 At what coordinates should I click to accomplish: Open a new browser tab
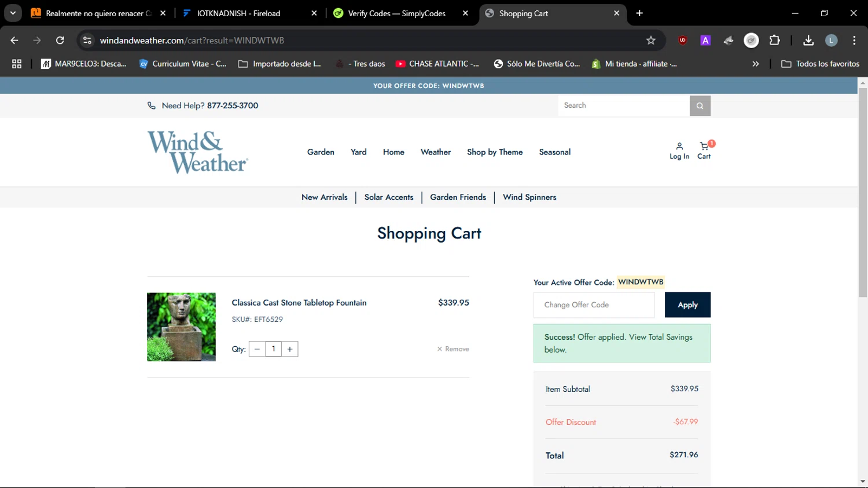coord(639,13)
